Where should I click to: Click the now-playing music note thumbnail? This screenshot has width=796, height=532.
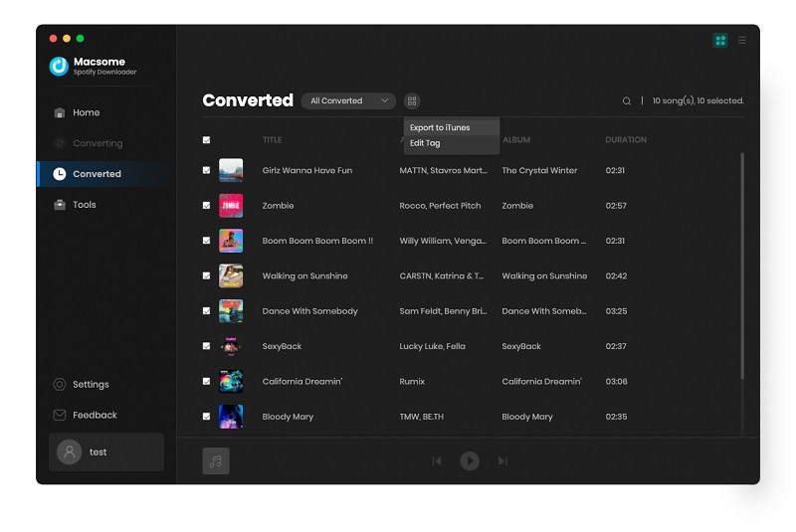pyautogui.click(x=216, y=461)
